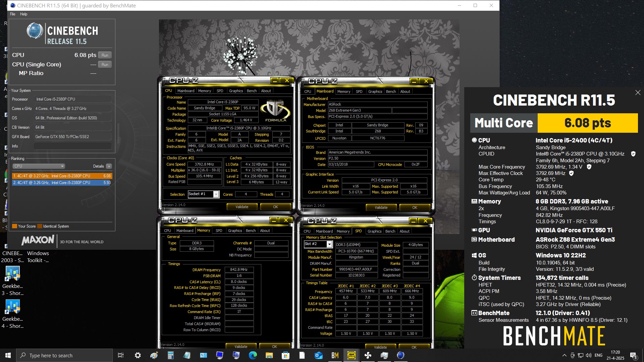Run the CPU Single Core benchmark
This screenshot has width=644, height=362.
click(x=105, y=65)
